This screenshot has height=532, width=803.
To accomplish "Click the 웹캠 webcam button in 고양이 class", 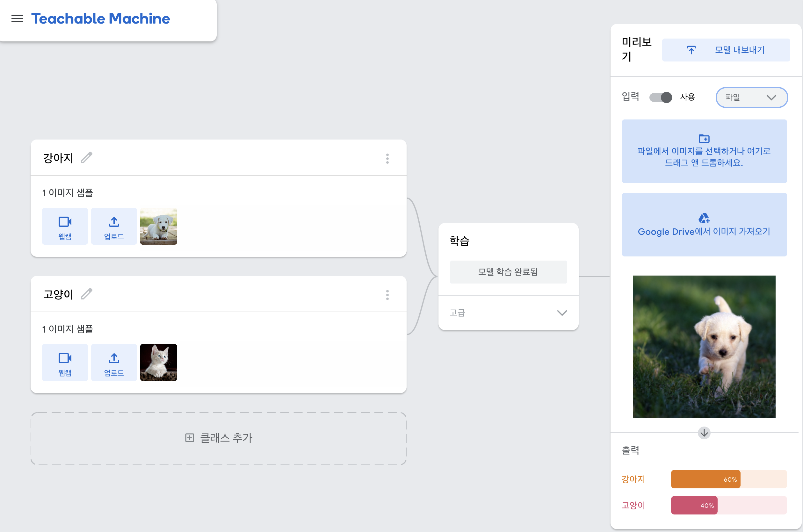I will [65, 363].
